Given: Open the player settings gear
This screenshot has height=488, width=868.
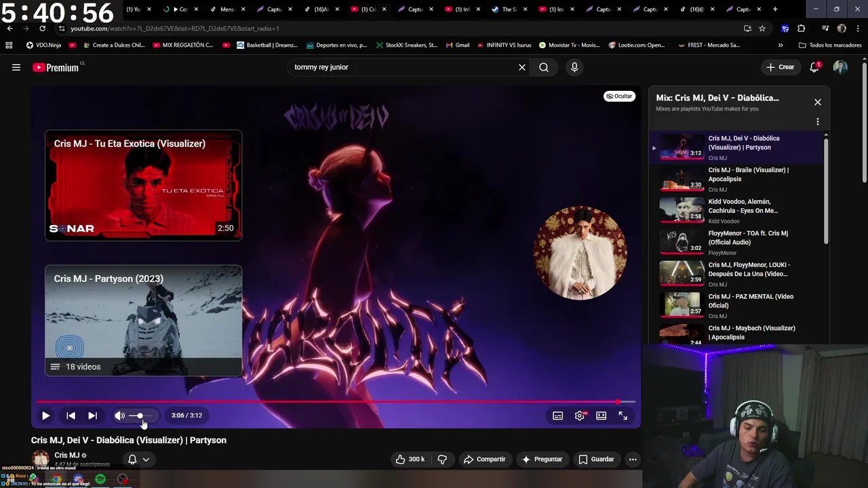Looking at the screenshot, I should 579,415.
